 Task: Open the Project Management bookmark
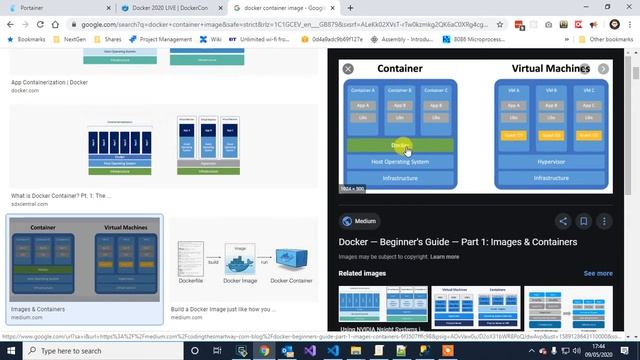pos(160,39)
